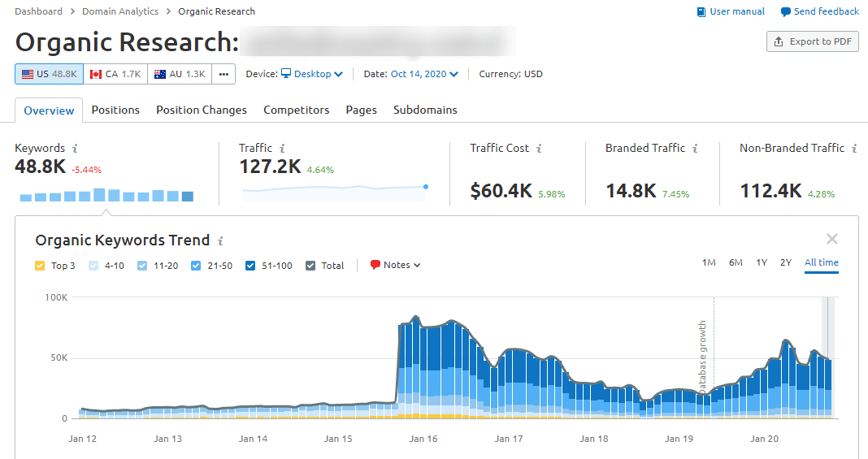Click the Organic Research breadcrumb text
The height and width of the screenshot is (459, 868).
coord(216,11)
